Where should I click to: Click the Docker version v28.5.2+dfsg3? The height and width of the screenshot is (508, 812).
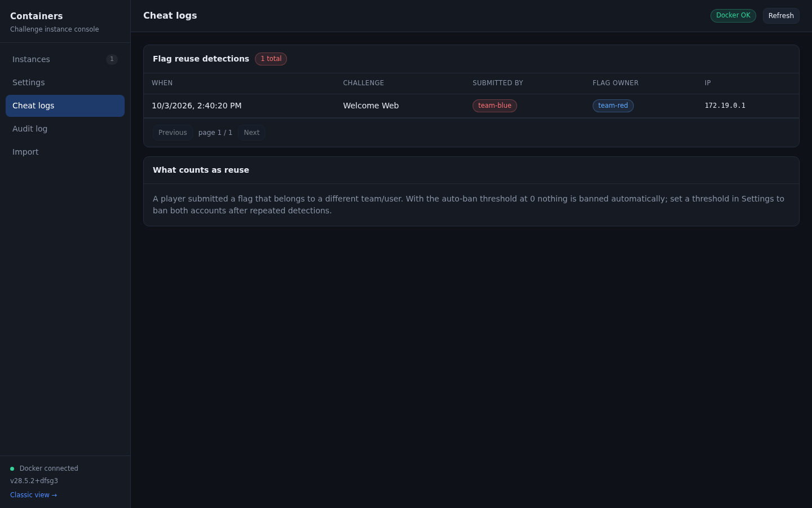pos(34,481)
